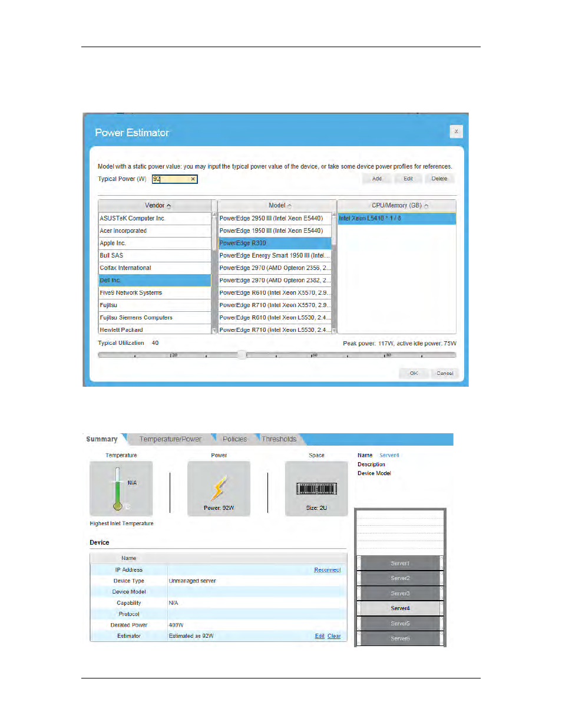Select model PowerEdge R300
Image resolution: width=562 pixels, height=728 pixels.
coord(275,243)
